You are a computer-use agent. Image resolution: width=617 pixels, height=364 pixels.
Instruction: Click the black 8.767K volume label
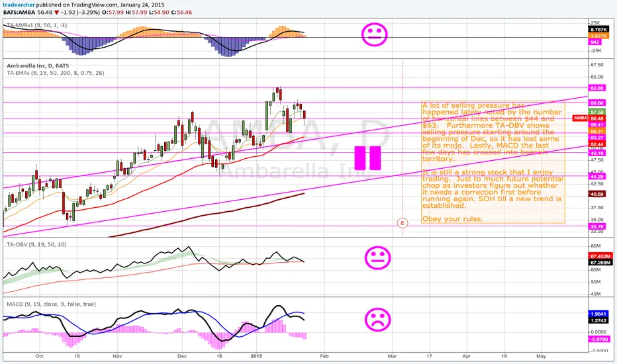[x=598, y=30]
